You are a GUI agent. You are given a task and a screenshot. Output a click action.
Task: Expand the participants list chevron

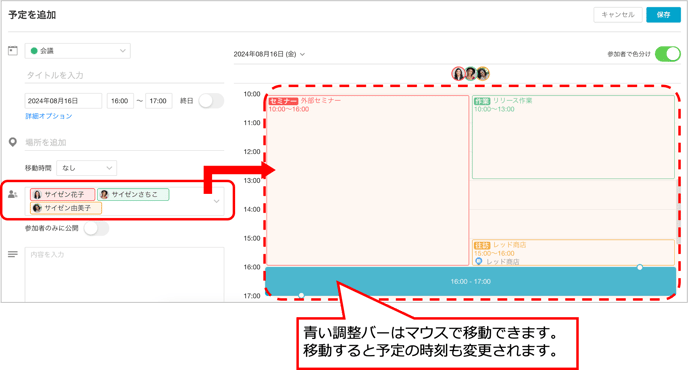point(216,201)
